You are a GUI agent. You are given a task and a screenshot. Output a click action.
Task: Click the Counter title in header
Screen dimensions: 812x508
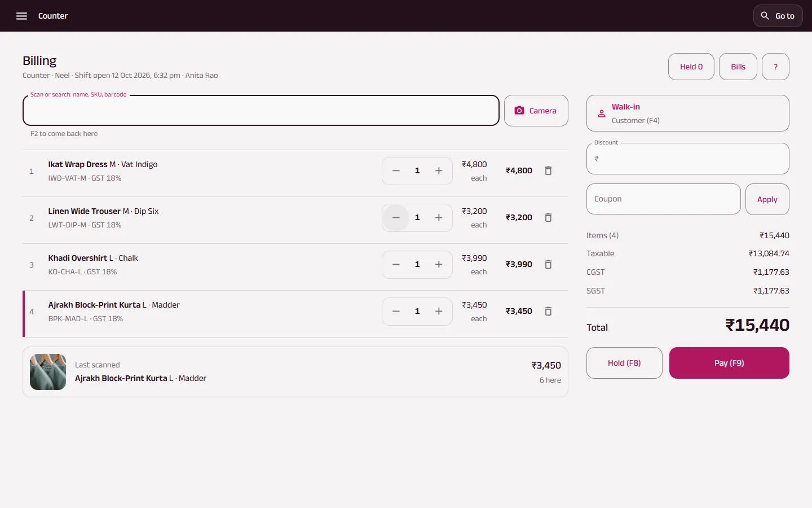pos(53,16)
